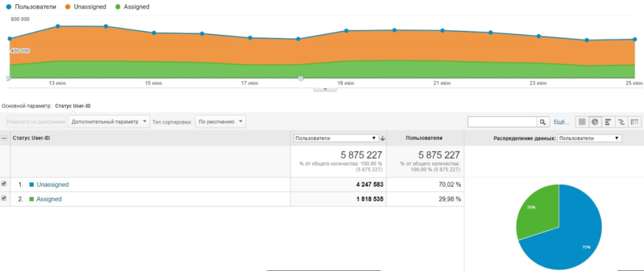644x271 pixels.
Task: Uncheck the Unassigned row checkbox
Action: (x=4, y=184)
